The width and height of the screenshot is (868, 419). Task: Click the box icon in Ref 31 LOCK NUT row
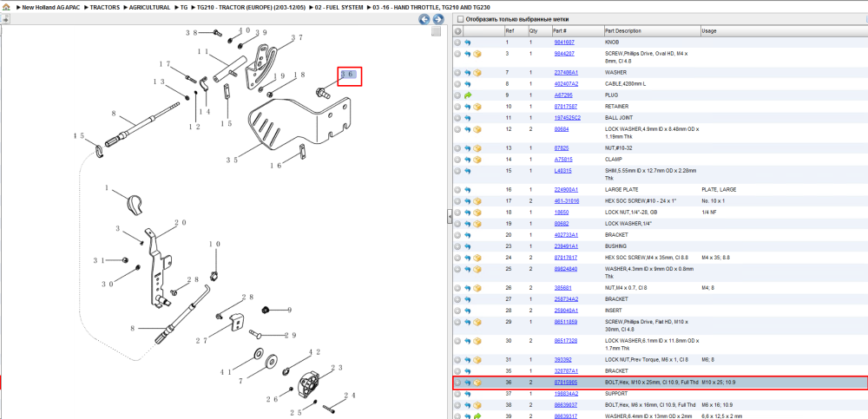coord(477,360)
